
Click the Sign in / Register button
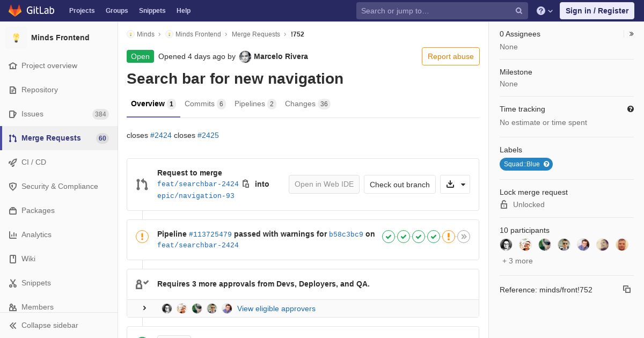(x=597, y=11)
